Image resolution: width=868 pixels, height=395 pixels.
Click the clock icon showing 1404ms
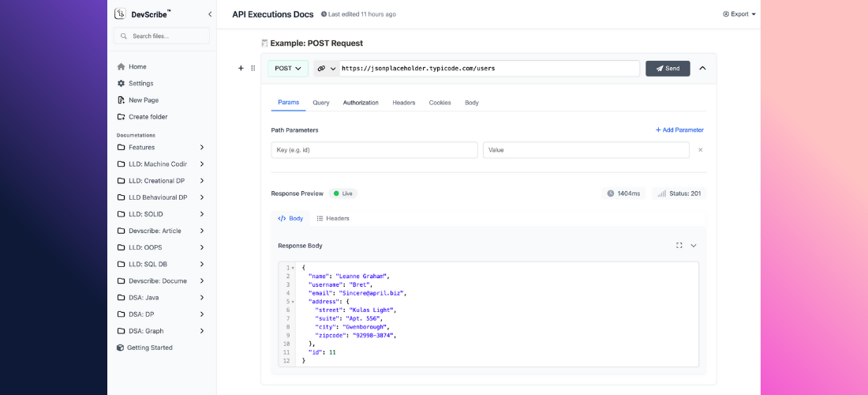pos(611,194)
